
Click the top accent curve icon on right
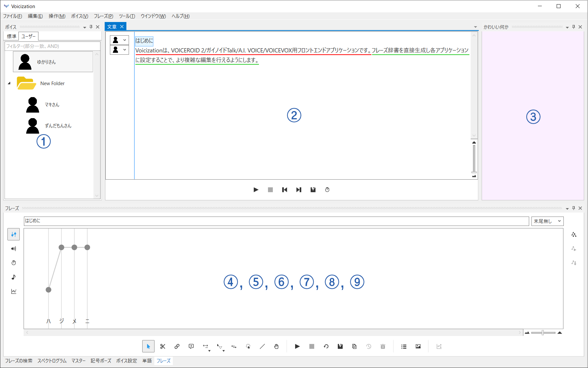(x=574, y=234)
